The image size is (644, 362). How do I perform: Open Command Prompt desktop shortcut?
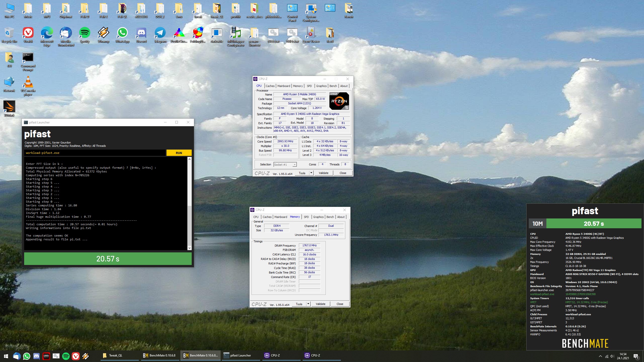click(x=28, y=62)
